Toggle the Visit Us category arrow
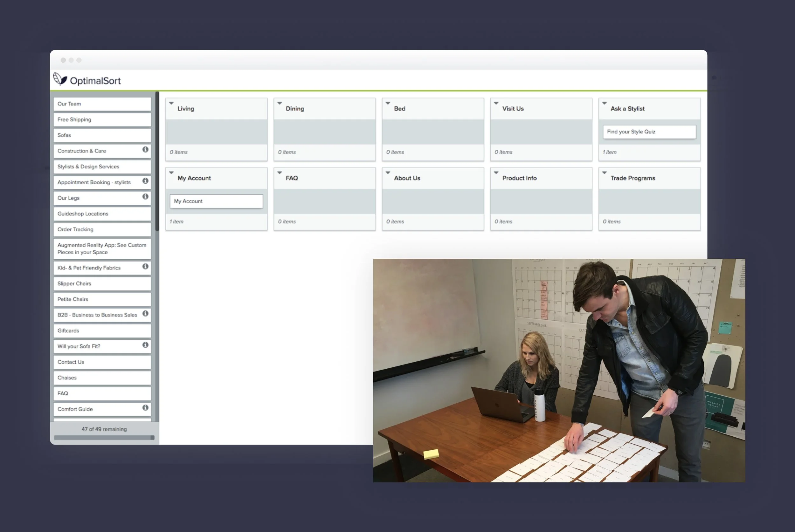This screenshot has height=532, width=795. click(496, 103)
